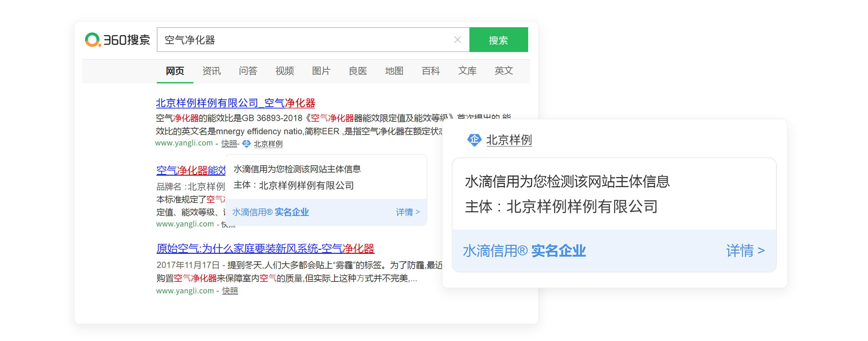The height and width of the screenshot is (341, 868).
Task: Open the 问答 tab
Action: click(x=248, y=71)
